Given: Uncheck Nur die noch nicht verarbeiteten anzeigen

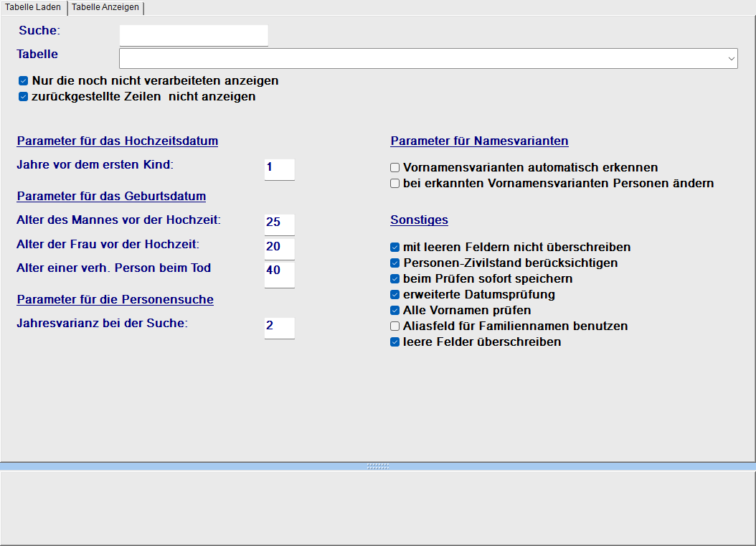Looking at the screenshot, I should pos(23,81).
